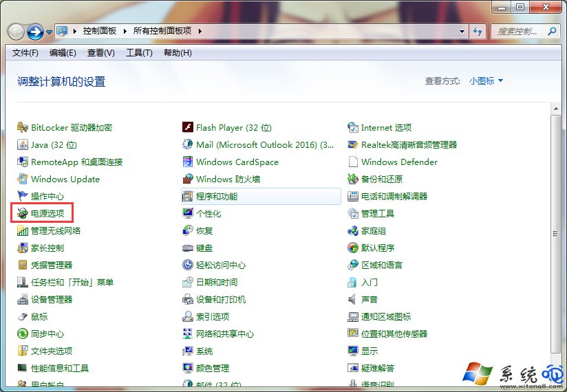Click the vertical scrollbar thumb
Image resolution: width=567 pixels, height=392 pixels.
tap(555, 234)
